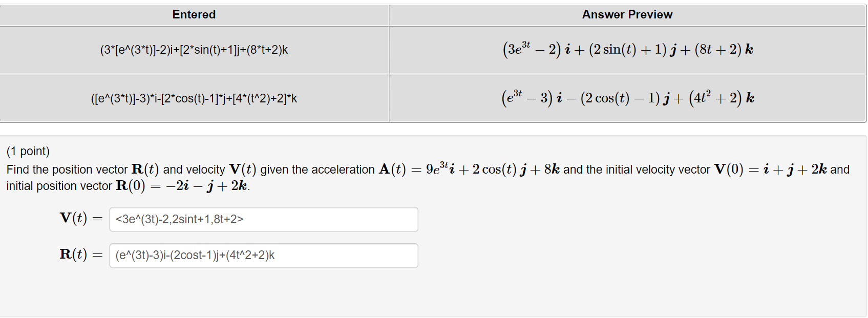Click the bold V(t) label beside its box

coord(74,218)
